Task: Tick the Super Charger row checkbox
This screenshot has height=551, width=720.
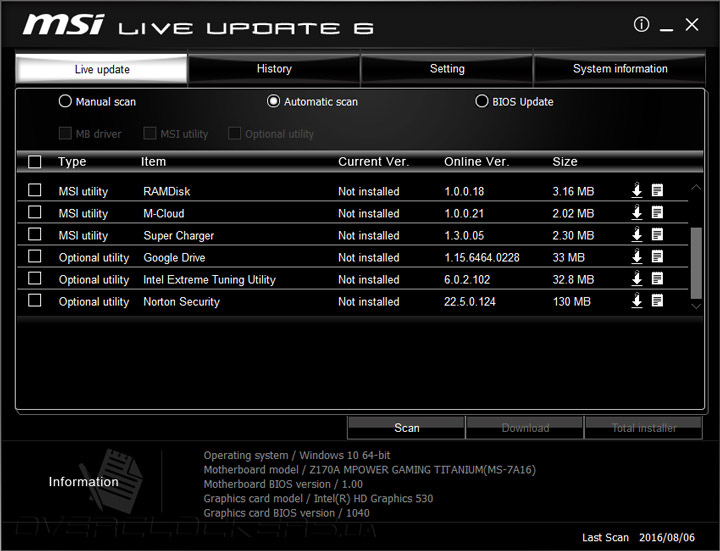Action: (x=34, y=234)
